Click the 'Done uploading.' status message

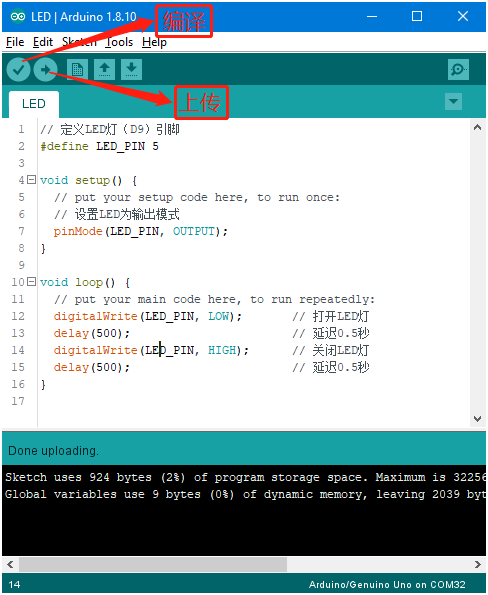click(x=54, y=451)
